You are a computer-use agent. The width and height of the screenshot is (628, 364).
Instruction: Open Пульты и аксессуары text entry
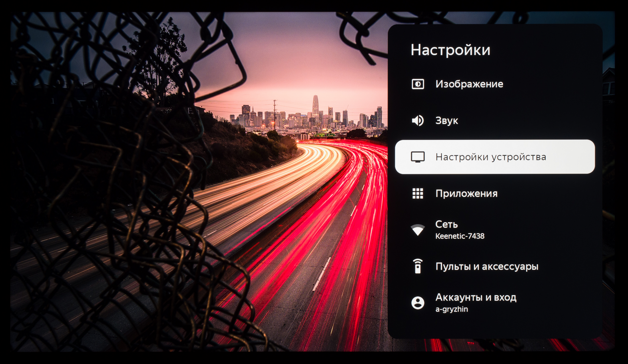487,266
